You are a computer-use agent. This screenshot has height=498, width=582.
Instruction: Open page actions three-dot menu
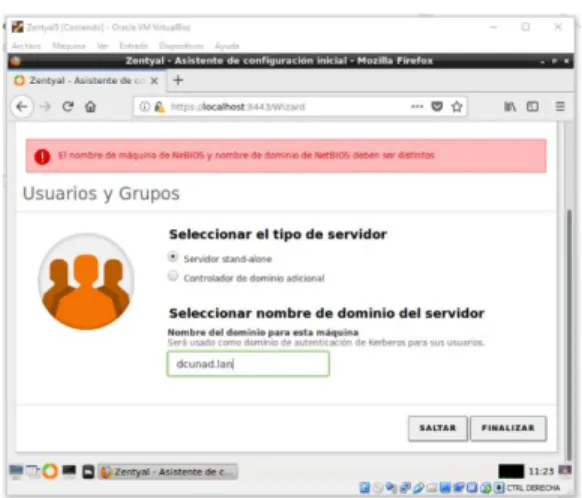(x=417, y=107)
